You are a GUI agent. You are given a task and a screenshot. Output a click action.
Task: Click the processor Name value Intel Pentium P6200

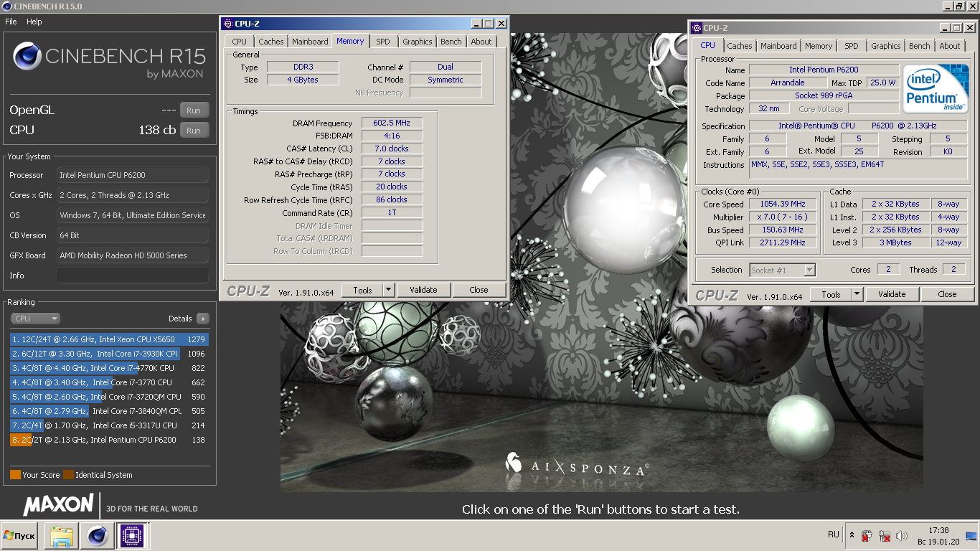[x=824, y=70]
